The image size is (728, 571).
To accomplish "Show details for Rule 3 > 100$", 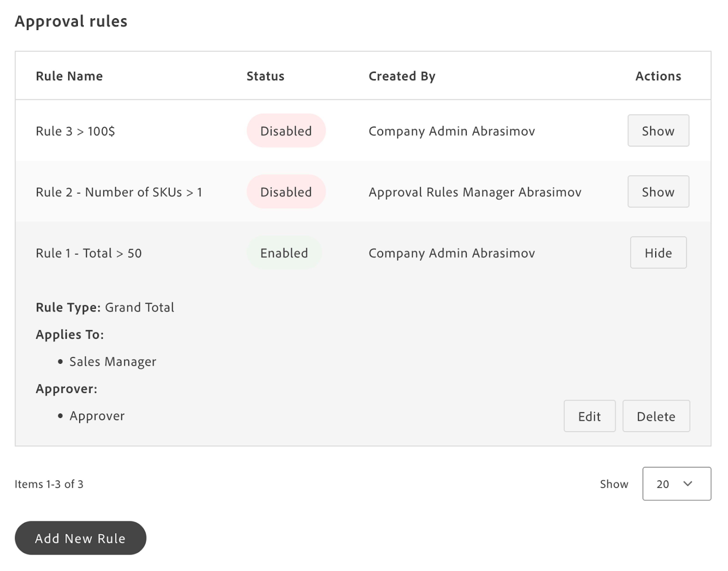I will pos(658,131).
